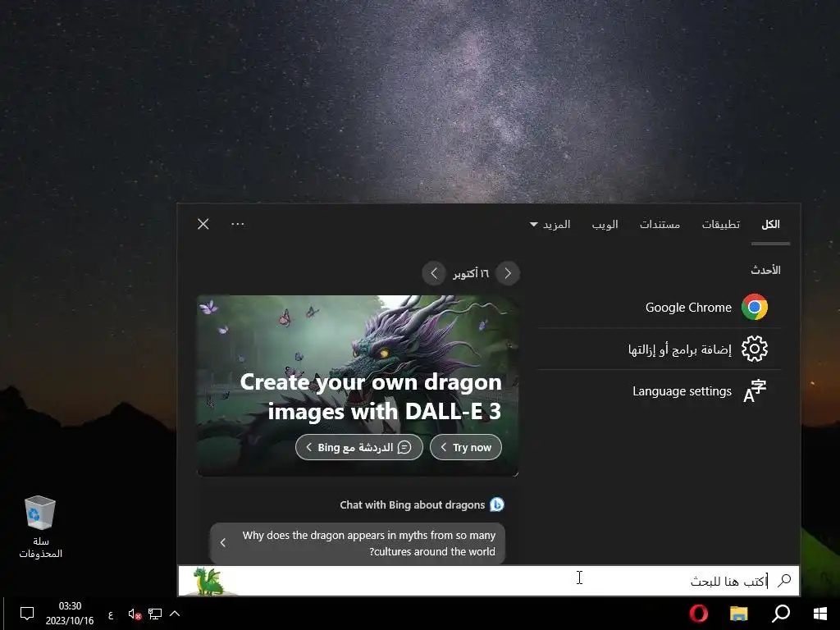Open the Language settings icon
840x630 pixels.
[755, 391]
